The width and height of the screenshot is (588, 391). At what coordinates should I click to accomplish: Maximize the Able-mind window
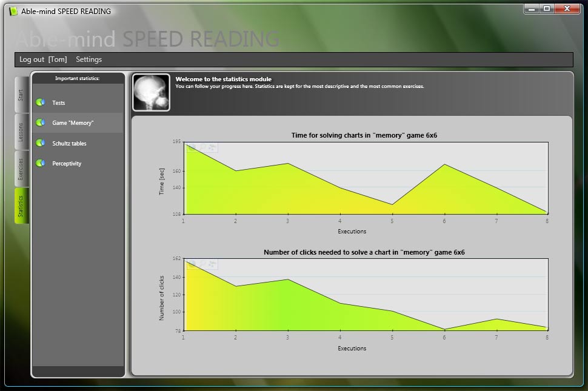[x=547, y=8]
